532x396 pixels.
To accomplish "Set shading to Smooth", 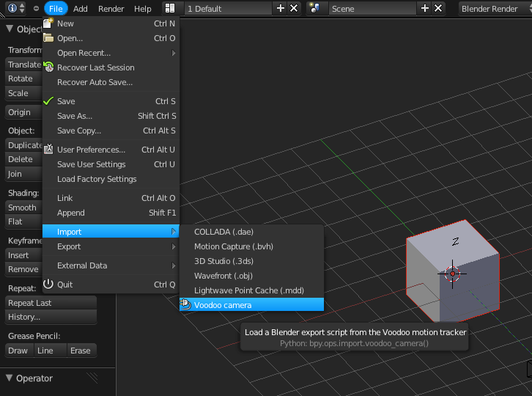I will [23, 208].
